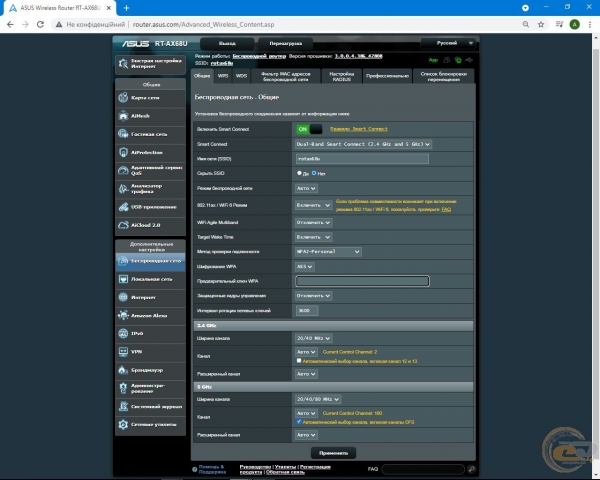This screenshot has width=600, height=480.
Task: Open Firewall settings
Action: click(150, 370)
